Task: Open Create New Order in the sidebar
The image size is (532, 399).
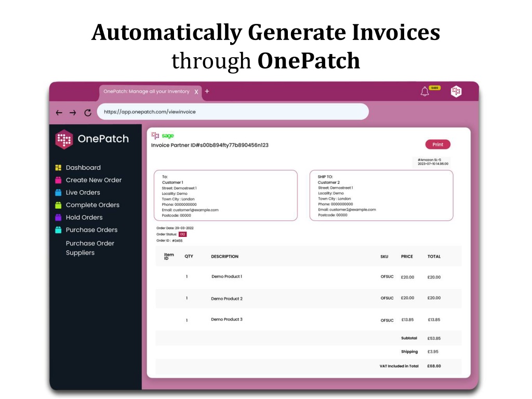Action: pyautogui.click(x=94, y=180)
